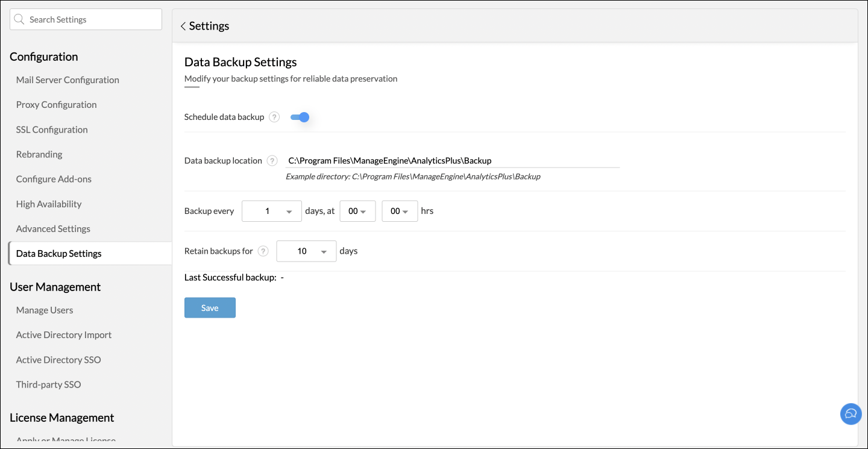Click the Save button

210,308
